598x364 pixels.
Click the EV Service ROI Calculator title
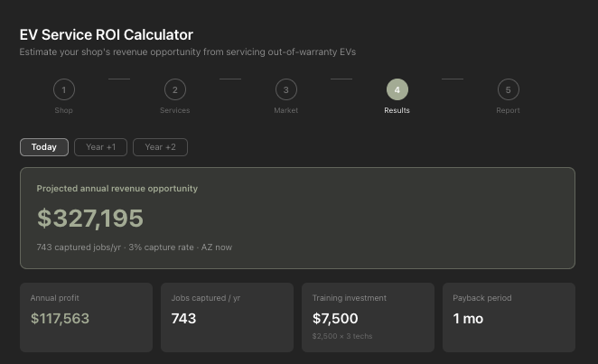(107, 35)
